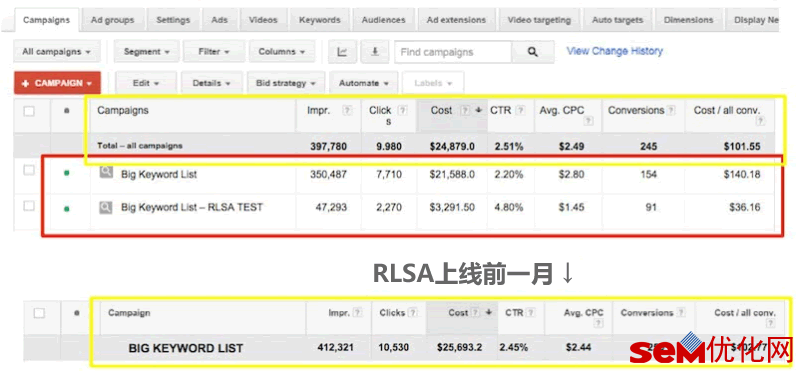This screenshot has width=798, height=371.
Task: Switch to the Ad groups tab
Action: pyautogui.click(x=112, y=20)
